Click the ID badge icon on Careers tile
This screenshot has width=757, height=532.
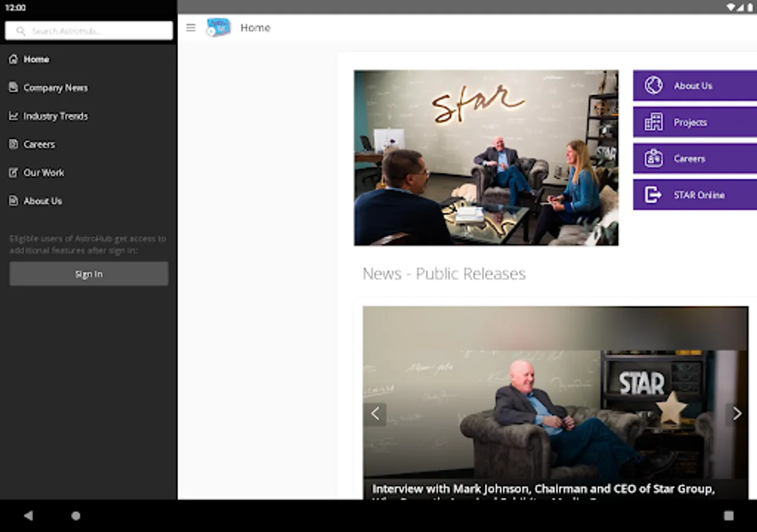[653, 158]
